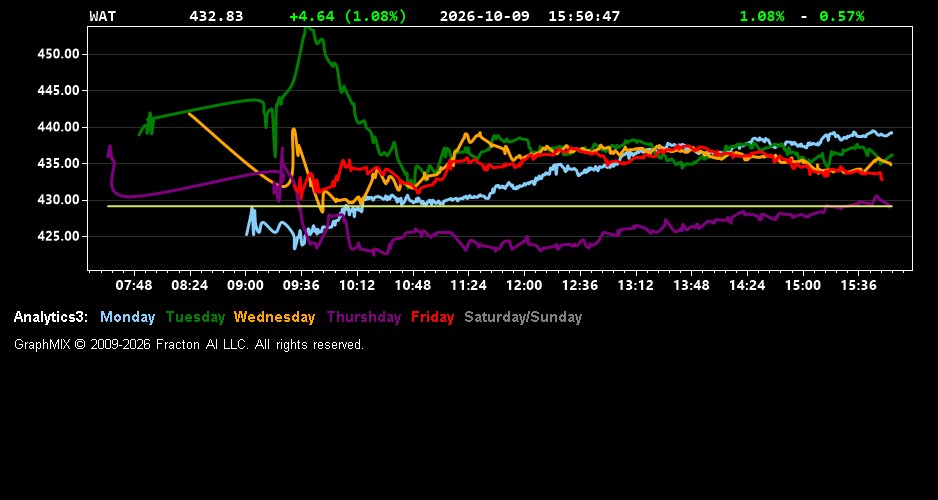Click the +4.64 (1.08%) change value
Image resolution: width=938 pixels, height=500 pixels.
348,17
